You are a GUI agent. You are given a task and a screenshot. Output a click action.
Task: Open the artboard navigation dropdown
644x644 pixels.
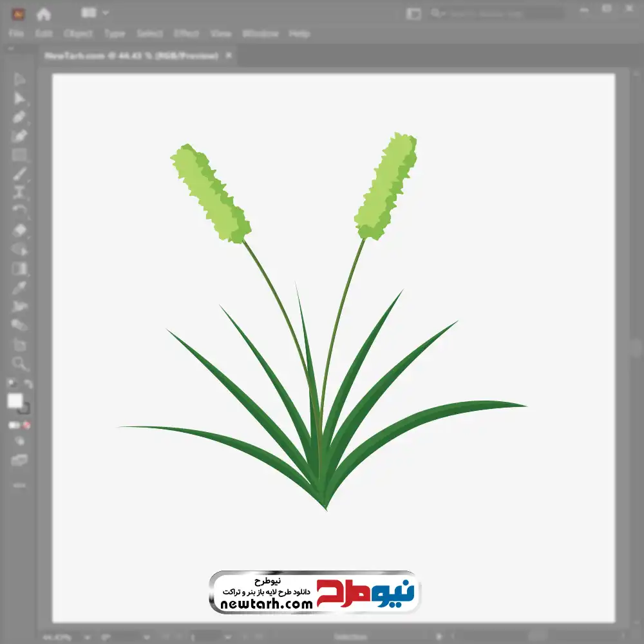227,638
